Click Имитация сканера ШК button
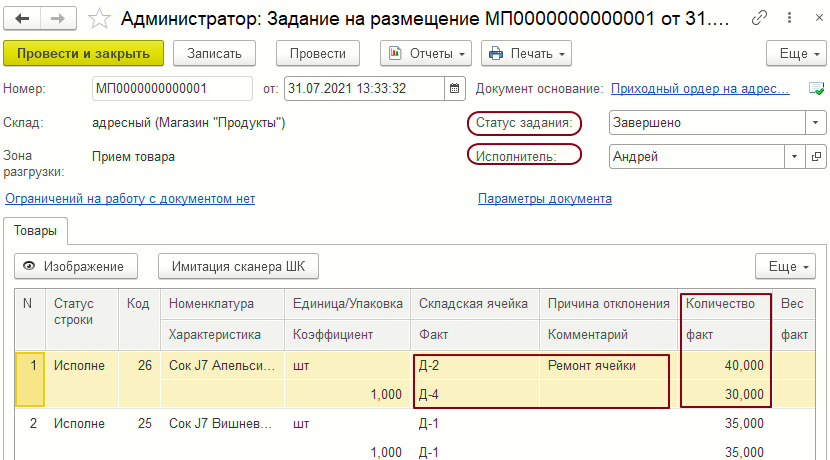Viewport: 830px width, 460px height. (238, 266)
